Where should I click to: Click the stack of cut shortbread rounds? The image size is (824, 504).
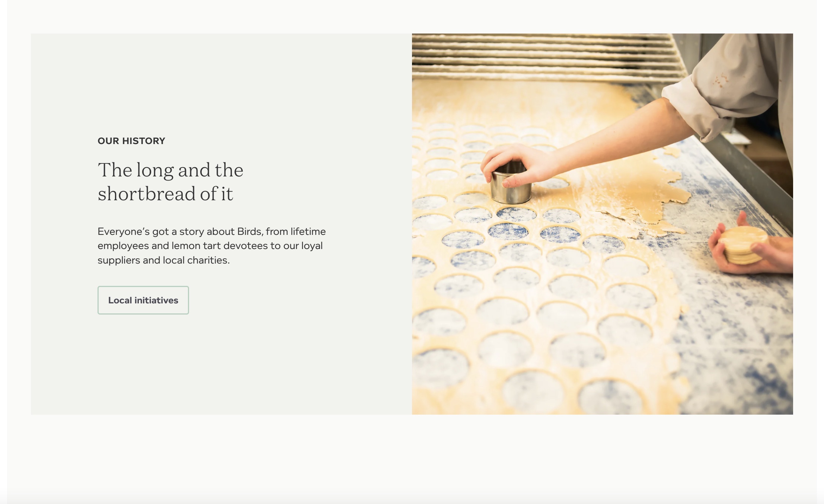click(x=742, y=245)
